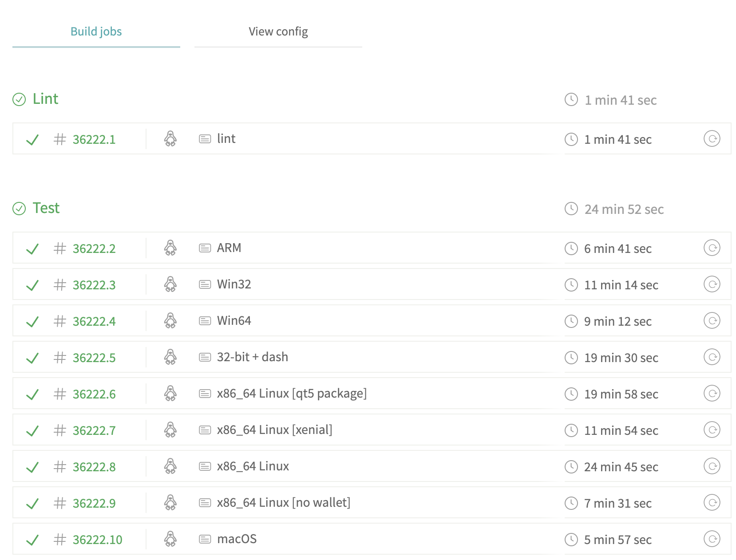Viewport: 736px width, 560px height.
Task: Open job number 36222.10
Action: 97,540
